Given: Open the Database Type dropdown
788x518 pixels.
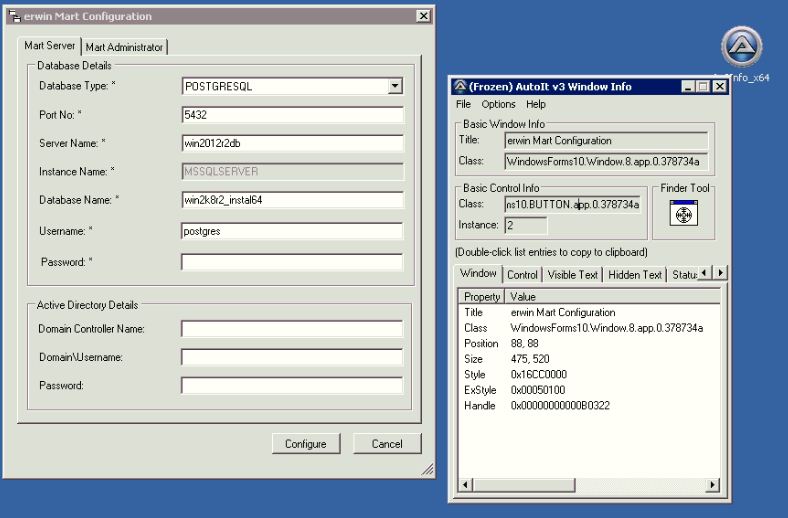Looking at the screenshot, I should tap(395, 86).
